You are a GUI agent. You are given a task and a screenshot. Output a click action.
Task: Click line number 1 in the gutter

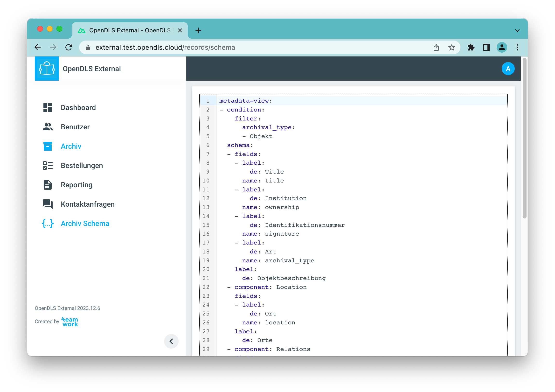pyautogui.click(x=208, y=101)
